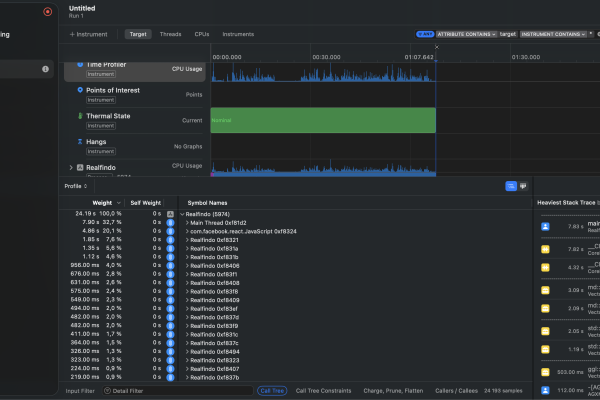
Task: Expand the Realfindo 0xf831a thread row
Action: point(187,248)
